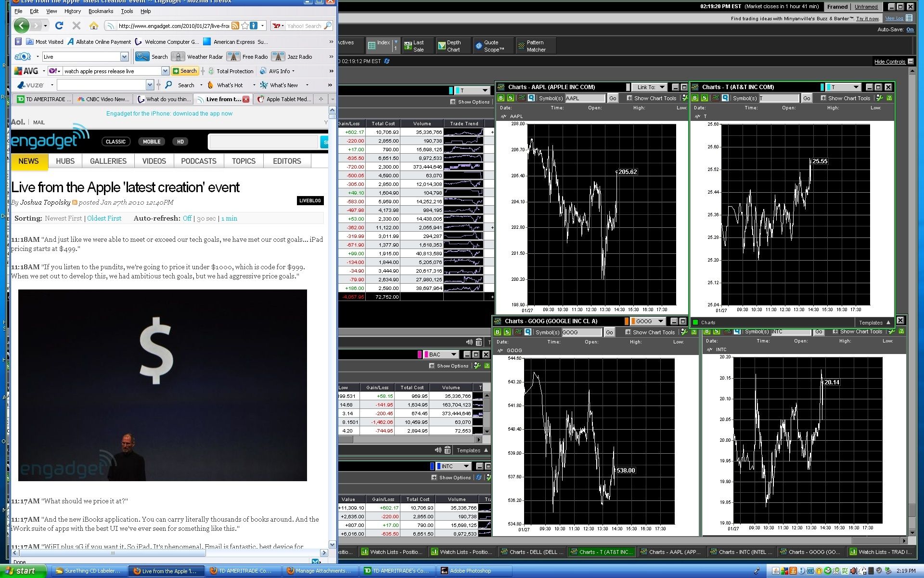Select Framed mode

837,7
